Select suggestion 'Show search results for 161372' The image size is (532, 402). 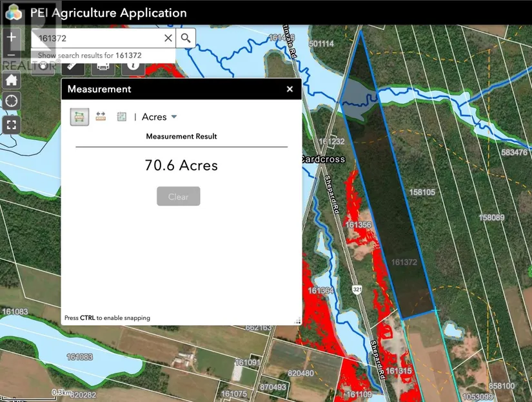(x=89, y=55)
